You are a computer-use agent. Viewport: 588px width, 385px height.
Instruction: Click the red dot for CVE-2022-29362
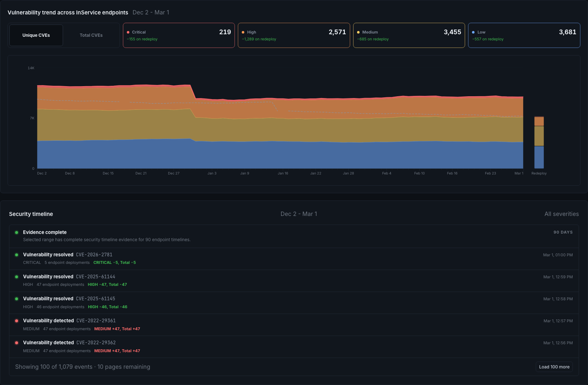[17, 343]
